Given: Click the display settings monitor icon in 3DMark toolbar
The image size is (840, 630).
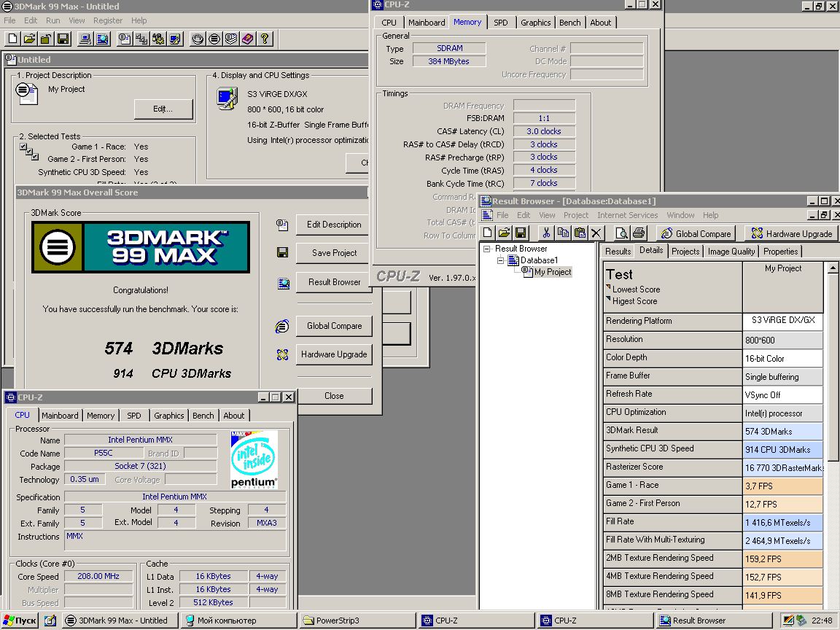Looking at the screenshot, I should coord(175,39).
